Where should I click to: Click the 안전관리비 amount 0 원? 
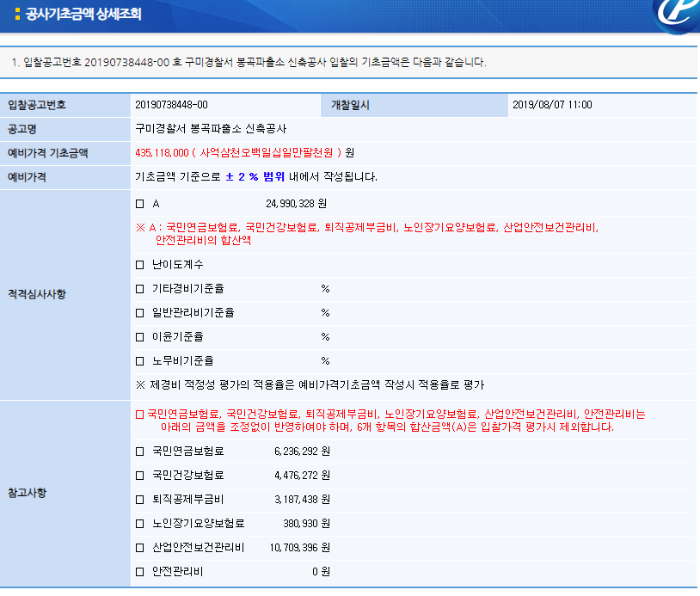pyautogui.click(x=322, y=572)
